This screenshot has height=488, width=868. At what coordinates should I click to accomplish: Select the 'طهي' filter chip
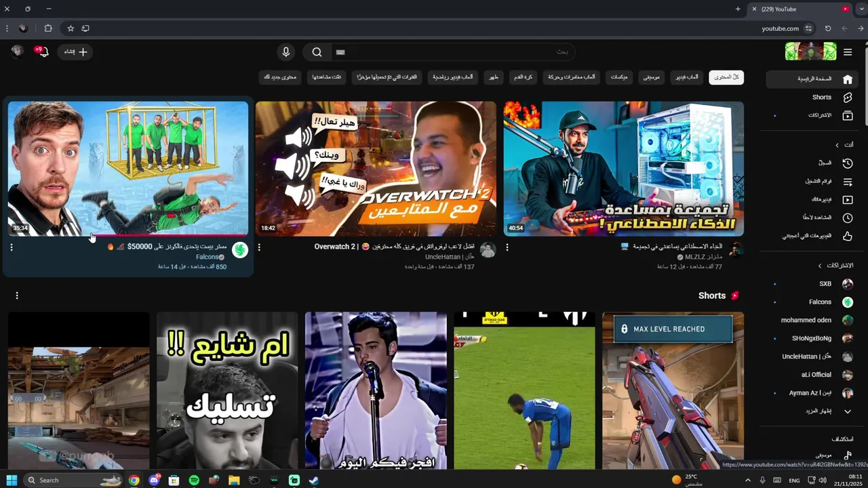click(x=494, y=77)
